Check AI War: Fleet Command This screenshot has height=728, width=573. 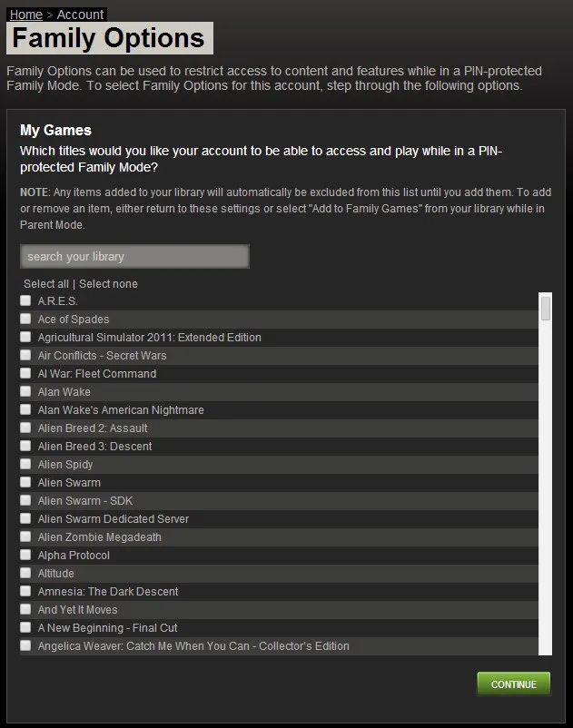click(25, 373)
